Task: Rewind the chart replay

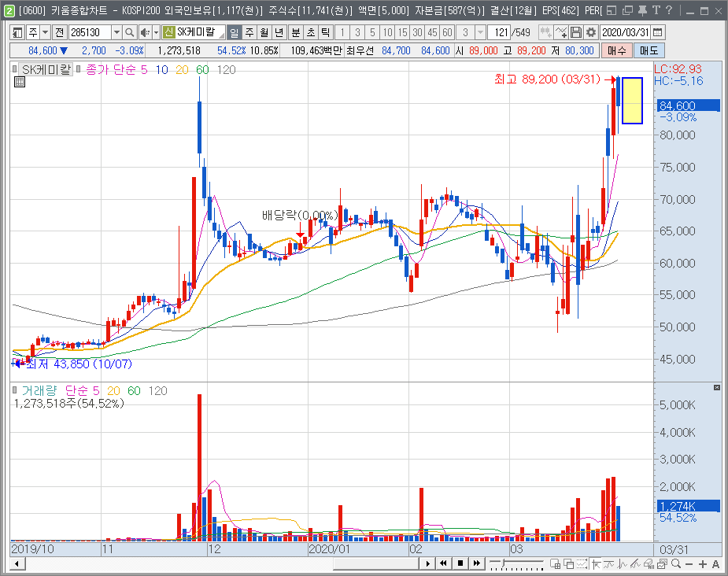Action: [x=444, y=563]
